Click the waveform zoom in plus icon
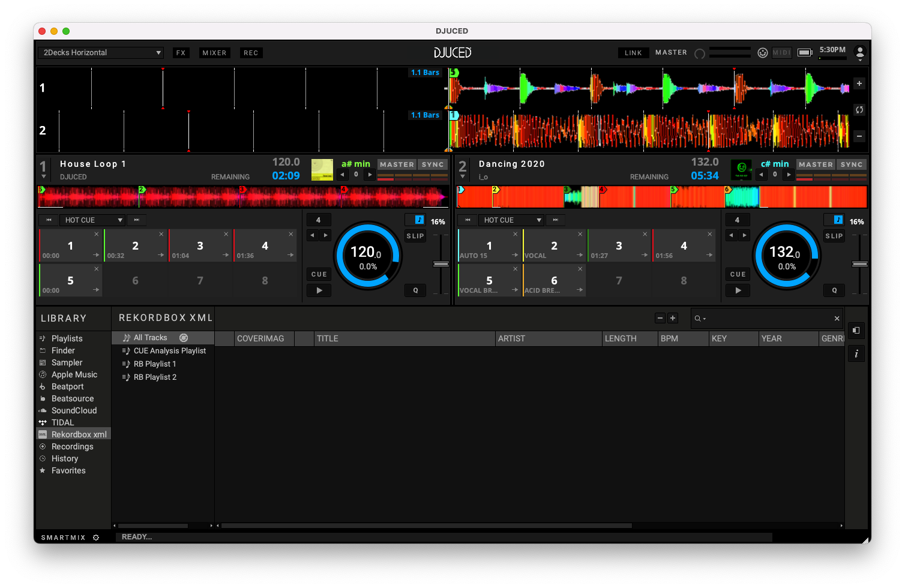 point(859,83)
